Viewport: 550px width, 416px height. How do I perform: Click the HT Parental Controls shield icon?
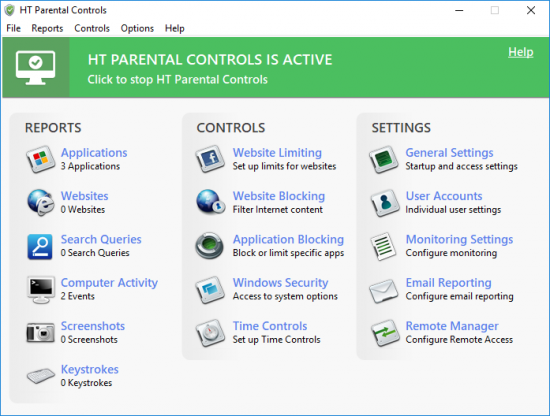click(x=9, y=10)
